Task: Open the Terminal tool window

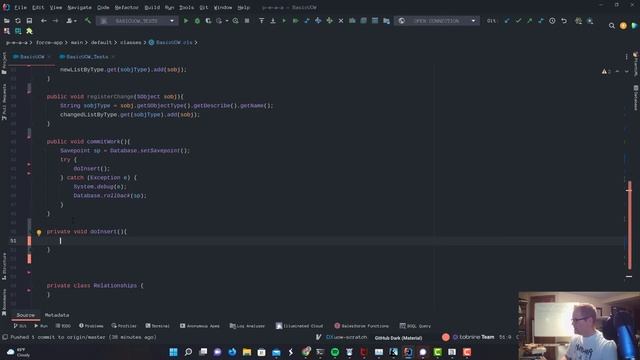Action: [157, 326]
